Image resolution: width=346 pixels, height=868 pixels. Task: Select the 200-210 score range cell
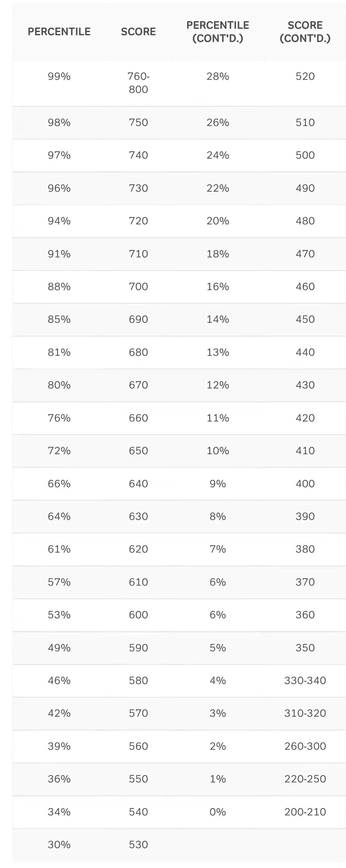305,812
